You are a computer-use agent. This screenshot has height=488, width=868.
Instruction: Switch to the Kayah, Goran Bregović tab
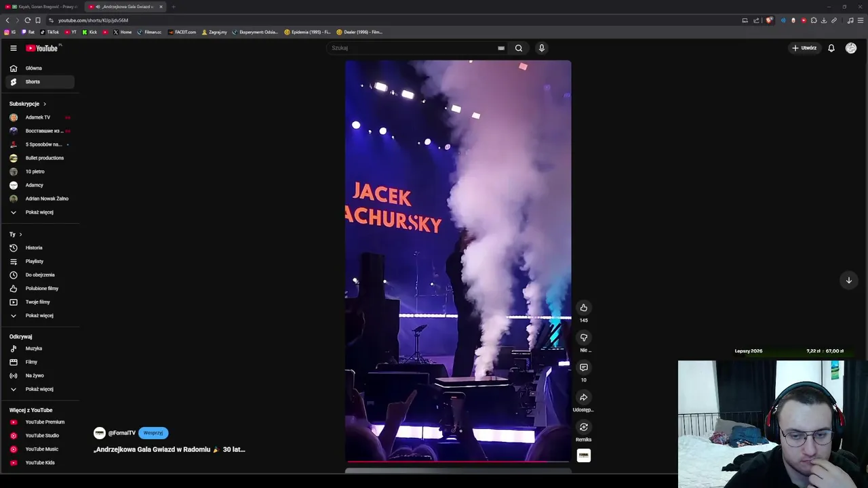tap(43, 7)
